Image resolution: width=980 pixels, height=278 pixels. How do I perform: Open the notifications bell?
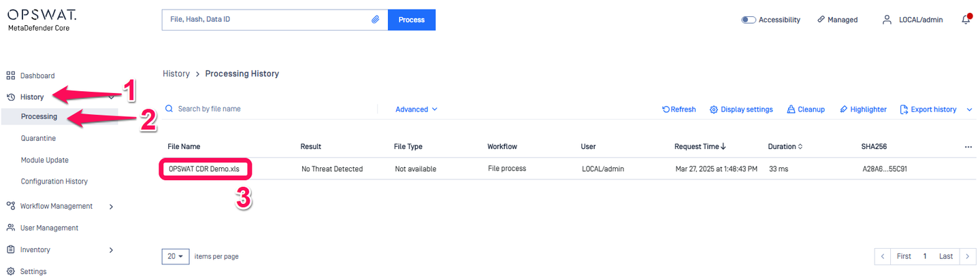(966, 20)
